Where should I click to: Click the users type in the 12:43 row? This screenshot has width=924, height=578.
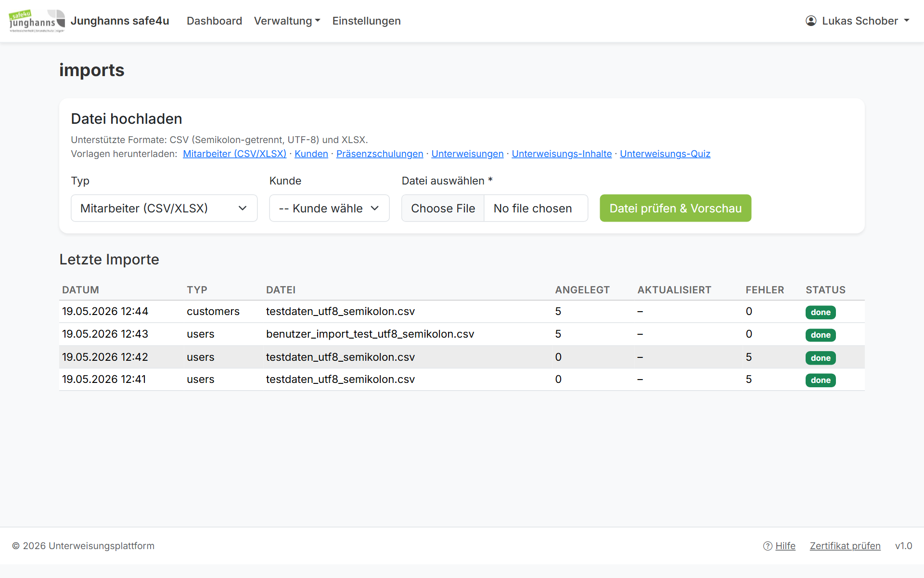point(201,334)
